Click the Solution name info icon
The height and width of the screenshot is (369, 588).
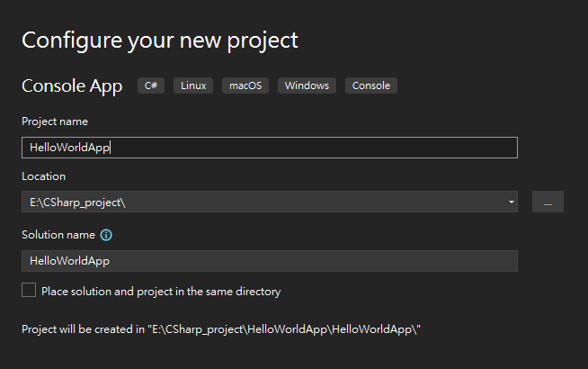tap(106, 235)
